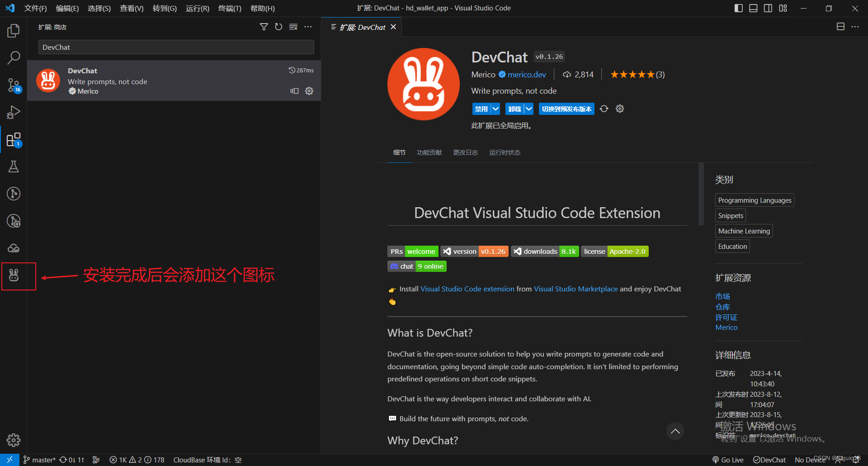Filter extensions with the funnel icon
Viewport: 868px width, 466px height.
[x=264, y=27]
